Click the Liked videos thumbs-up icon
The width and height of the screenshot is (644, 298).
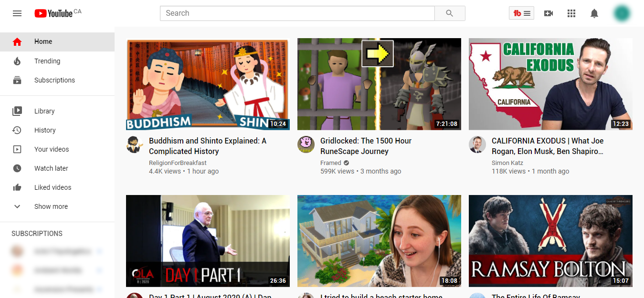click(x=17, y=187)
